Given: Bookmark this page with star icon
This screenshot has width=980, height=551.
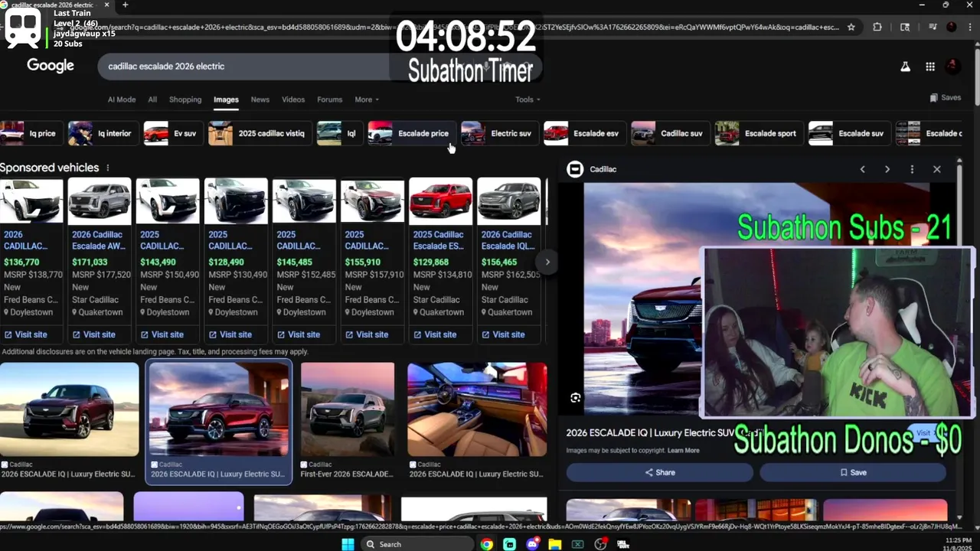Looking at the screenshot, I should [851, 27].
